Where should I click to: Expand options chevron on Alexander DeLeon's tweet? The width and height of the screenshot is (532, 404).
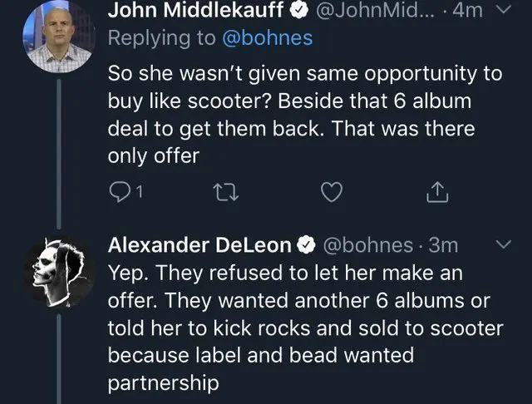tap(502, 244)
